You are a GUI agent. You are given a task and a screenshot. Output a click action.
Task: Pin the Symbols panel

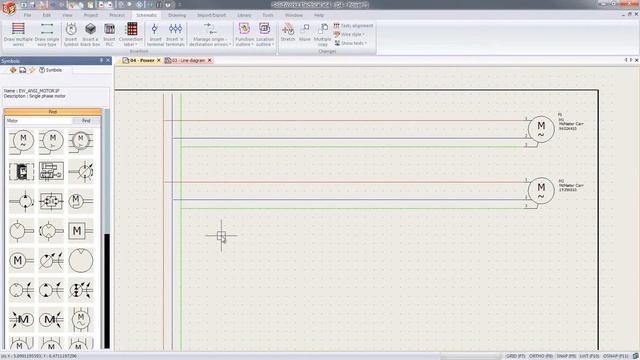(102, 60)
